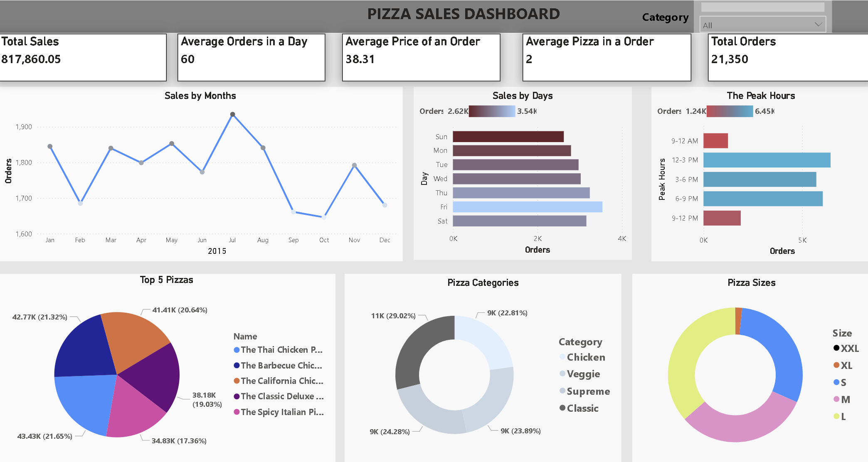Select the July peak point in Sales by Months
The image size is (868, 462).
click(232, 113)
